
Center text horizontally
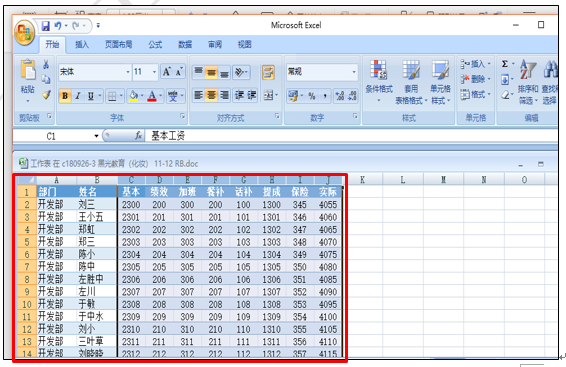[x=211, y=95]
